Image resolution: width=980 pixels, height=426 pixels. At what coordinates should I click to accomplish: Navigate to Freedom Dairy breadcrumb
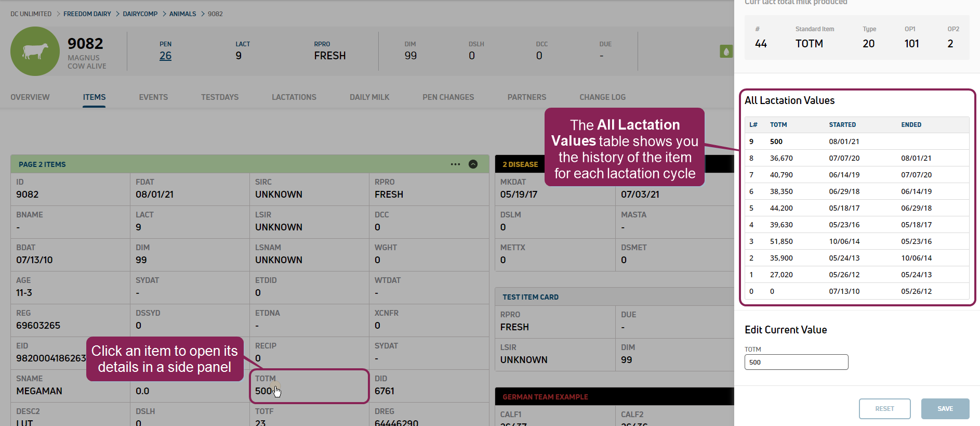(x=87, y=14)
